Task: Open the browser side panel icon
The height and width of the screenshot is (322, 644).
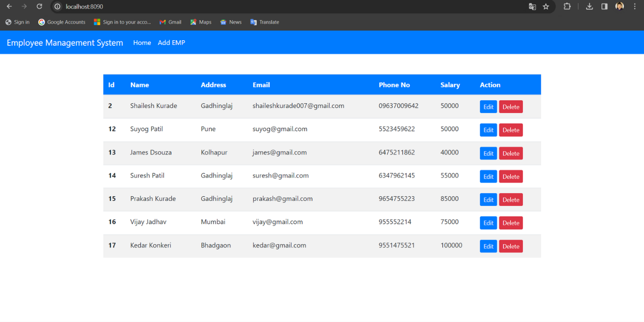Action: click(604, 7)
